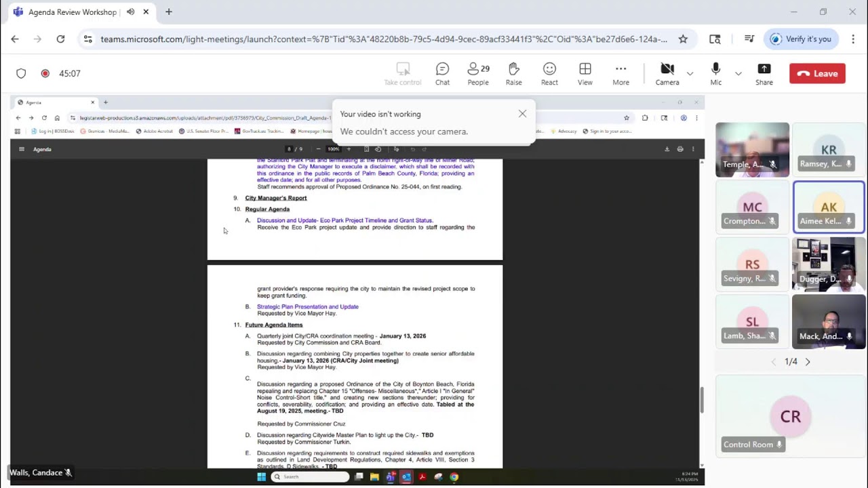Open a new browser tab

(169, 12)
